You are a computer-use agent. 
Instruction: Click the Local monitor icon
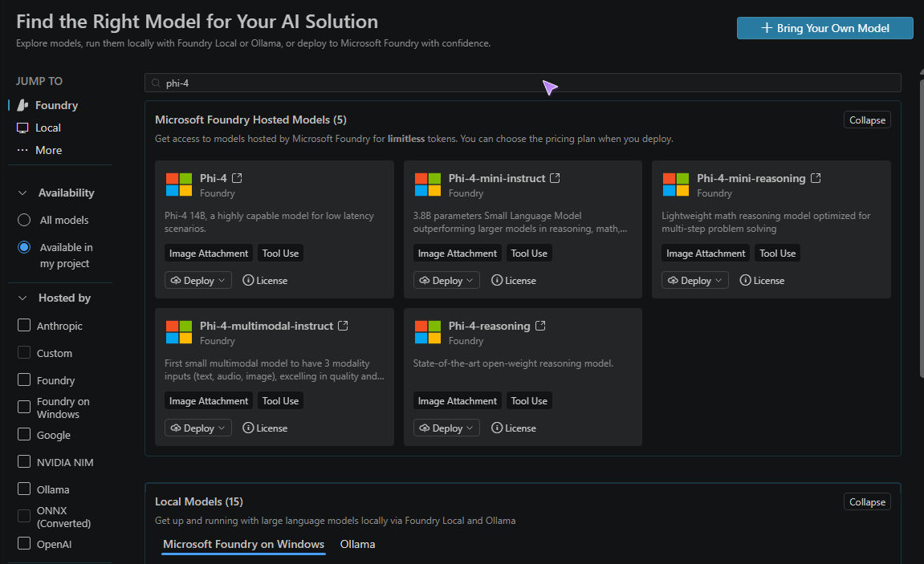22,128
